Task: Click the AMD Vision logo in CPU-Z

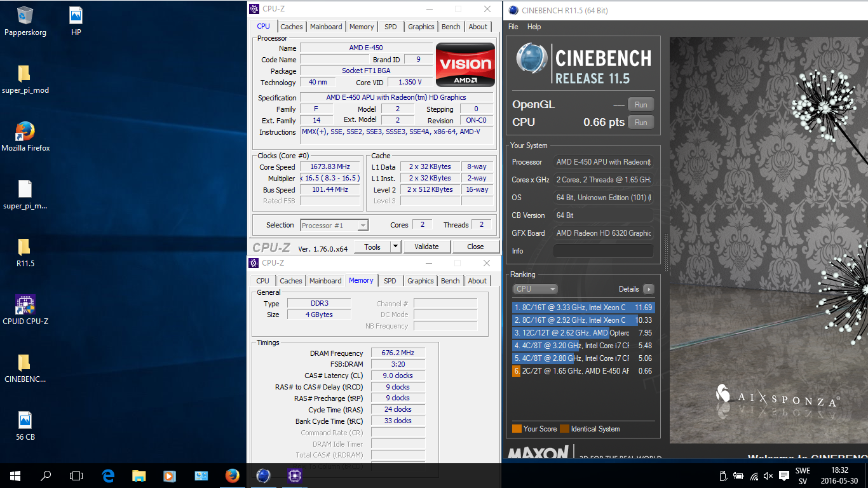Action: click(465, 65)
